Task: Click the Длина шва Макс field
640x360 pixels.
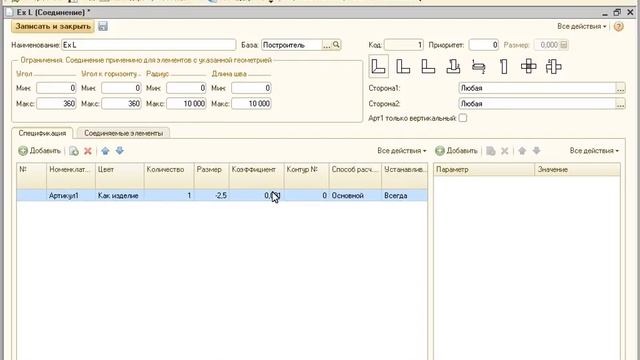Action: click(251, 104)
